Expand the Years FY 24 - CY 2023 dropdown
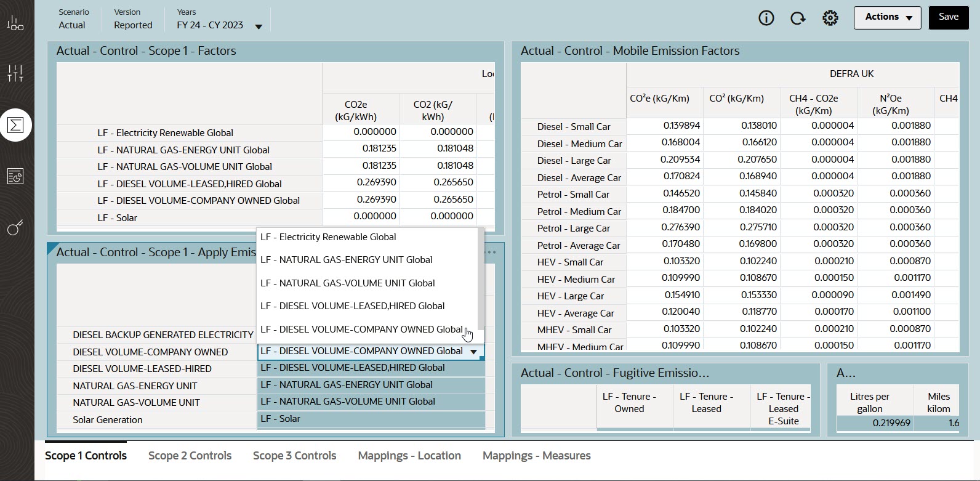 point(259,26)
